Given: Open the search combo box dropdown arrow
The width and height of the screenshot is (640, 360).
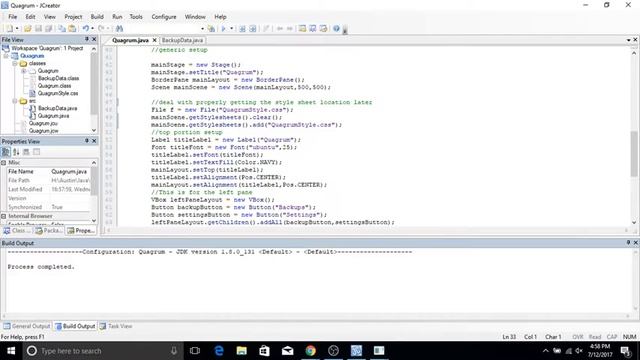Looking at the screenshot, I should click(202, 29).
